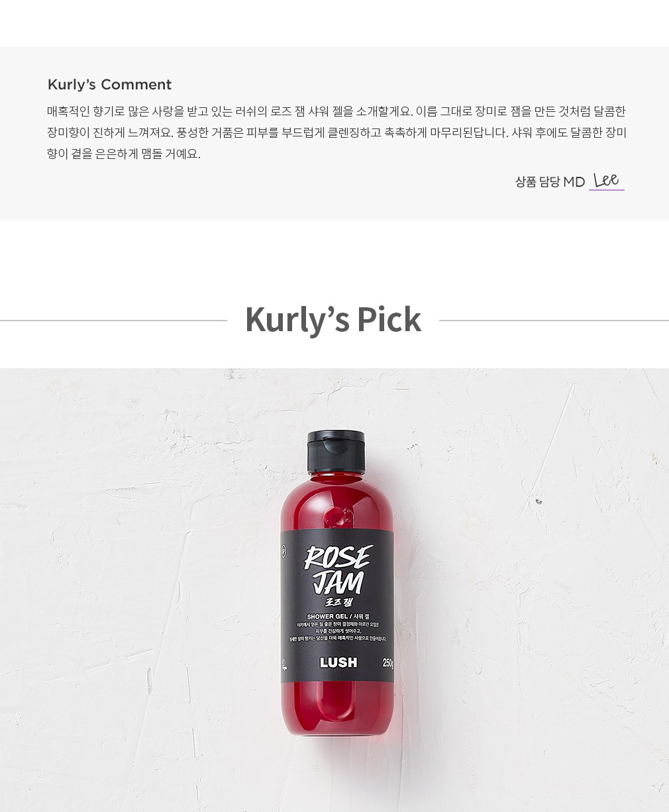The height and width of the screenshot is (812, 669).
Task: Click the small Korean description on the label
Action: click(x=338, y=631)
